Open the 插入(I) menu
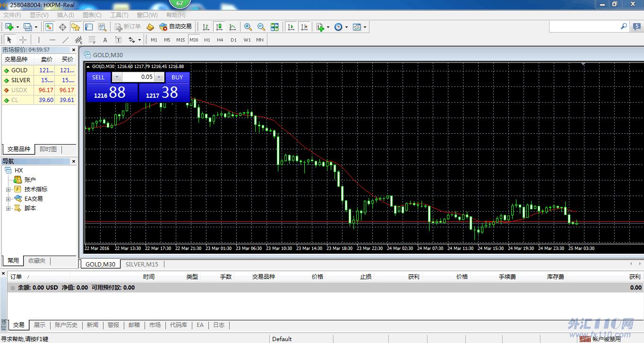644x343 pixels. coord(65,15)
